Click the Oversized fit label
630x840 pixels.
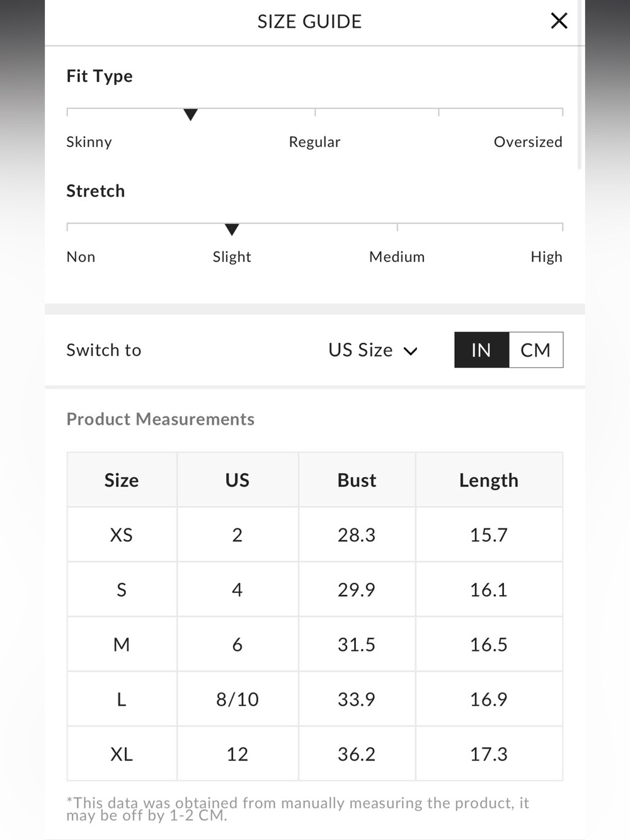point(528,142)
